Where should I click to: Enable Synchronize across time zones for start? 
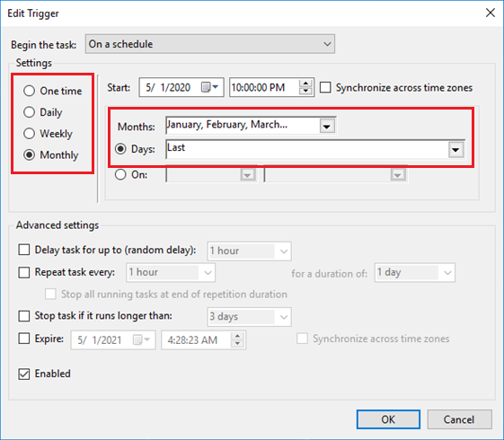325,87
